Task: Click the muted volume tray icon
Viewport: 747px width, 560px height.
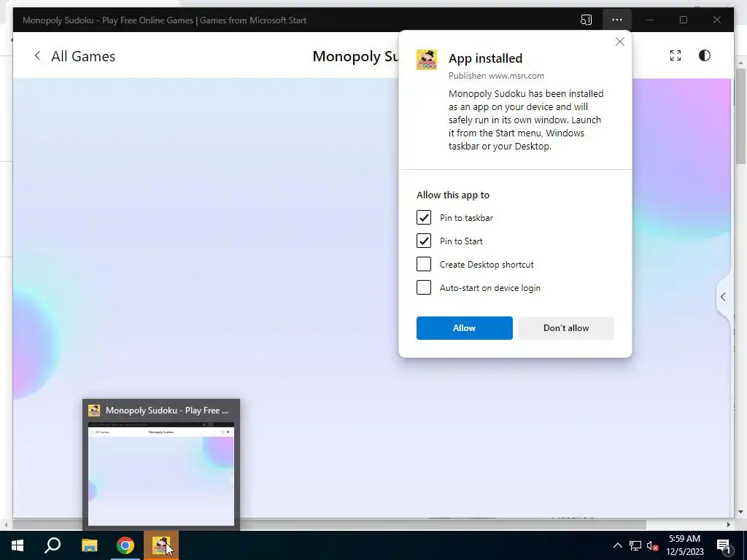Action: point(653,545)
